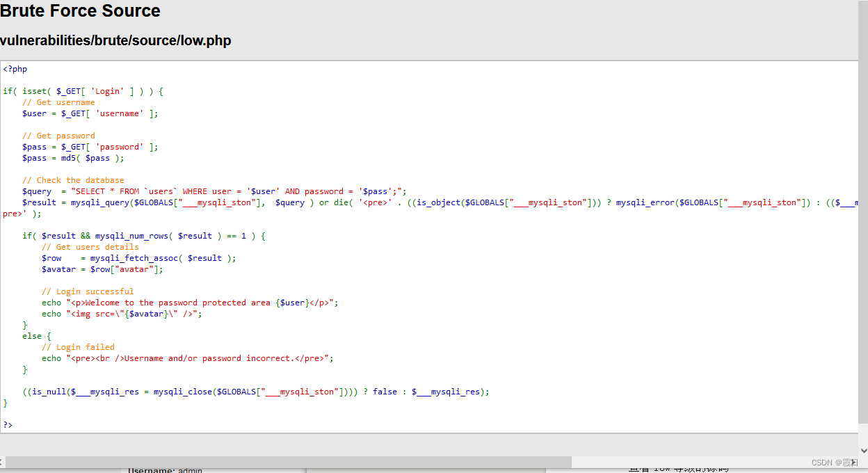Viewport: 868px width, 473px height.
Task: Click the mysqli_num_rows condition line
Action: [144, 236]
